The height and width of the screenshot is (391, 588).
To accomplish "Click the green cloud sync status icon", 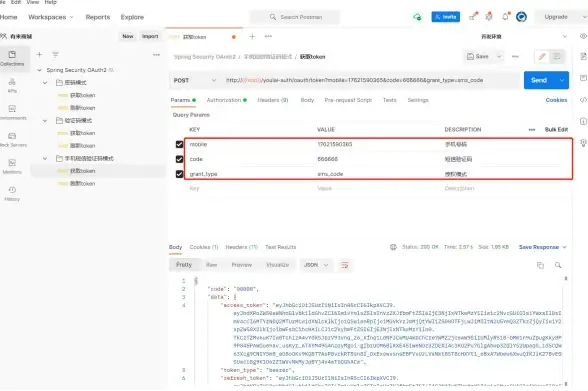I will tap(417, 17).
